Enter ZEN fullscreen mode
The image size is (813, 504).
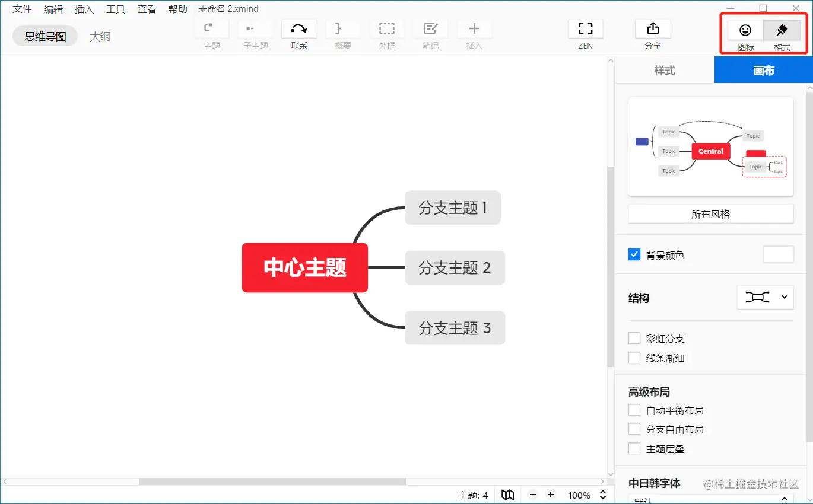[x=586, y=28]
